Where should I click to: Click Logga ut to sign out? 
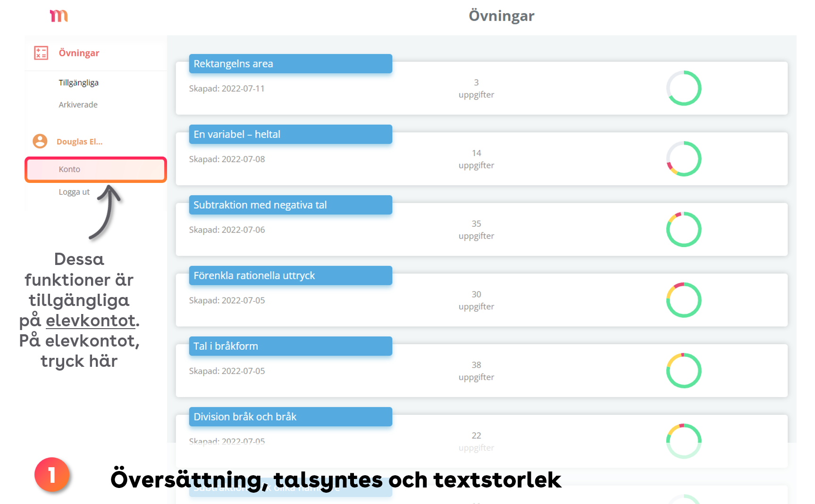click(x=74, y=192)
